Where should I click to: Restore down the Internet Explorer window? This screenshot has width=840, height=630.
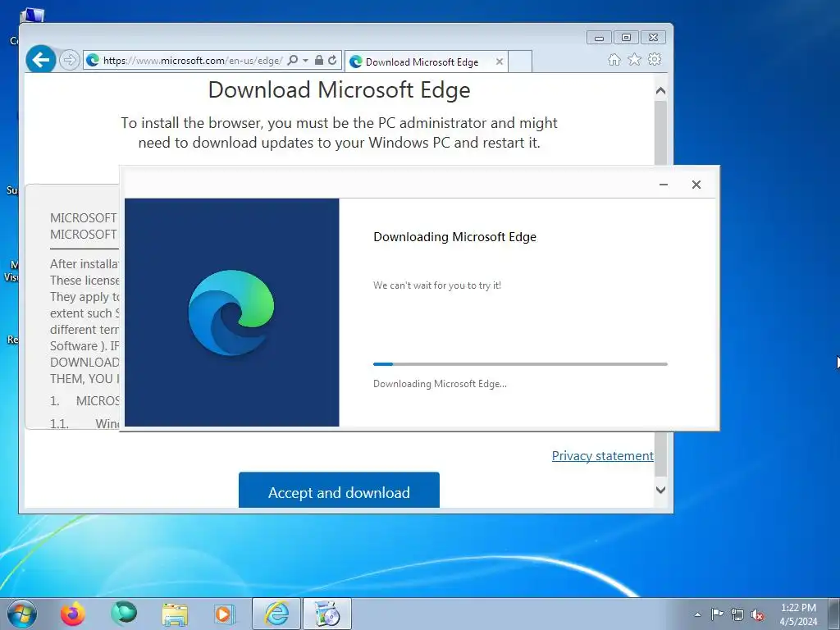tap(626, 38)
